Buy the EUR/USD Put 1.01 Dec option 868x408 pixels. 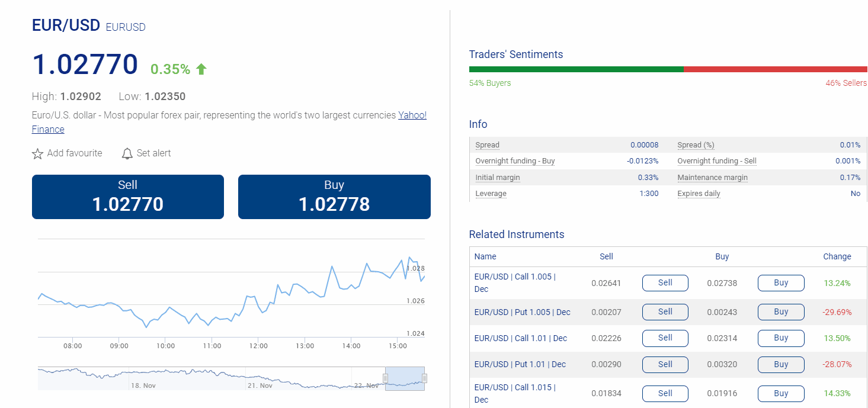click(780, 364)
